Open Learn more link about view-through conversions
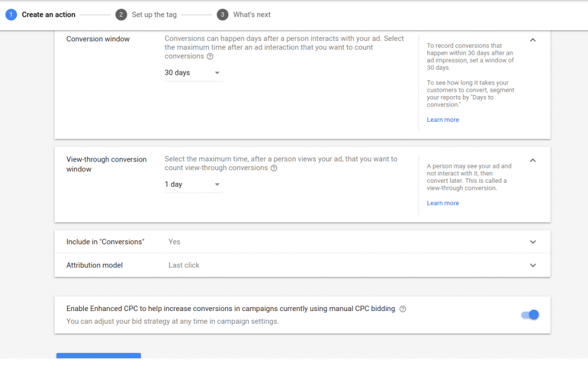Screen dimensions: 588x372 pyautogui.click(x=443, y=203)
